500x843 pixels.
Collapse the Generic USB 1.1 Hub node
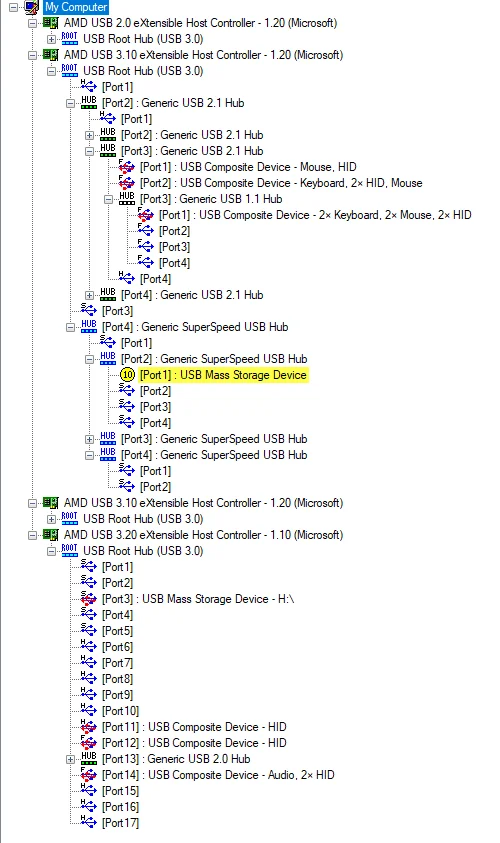tap(109, 199)
